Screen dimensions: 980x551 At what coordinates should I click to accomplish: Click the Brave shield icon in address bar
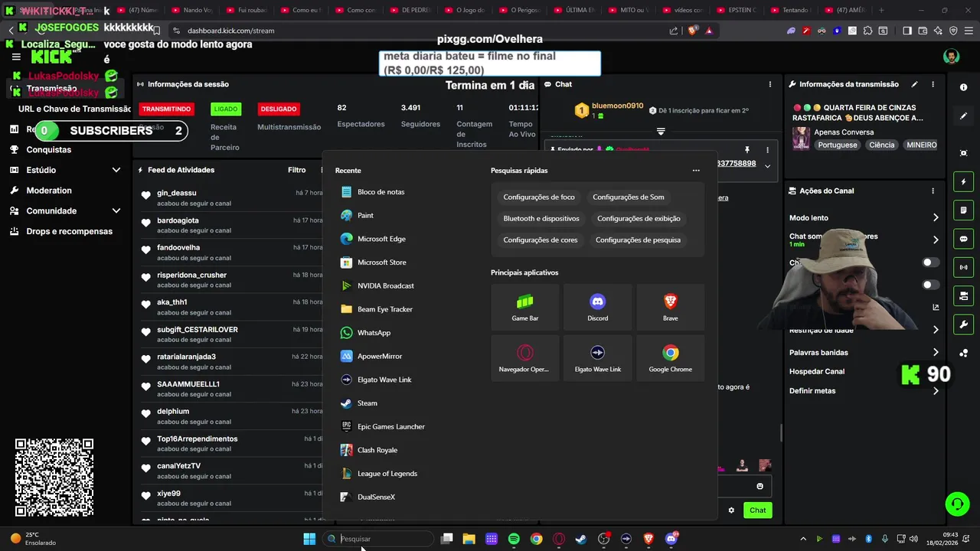(692, 31)
